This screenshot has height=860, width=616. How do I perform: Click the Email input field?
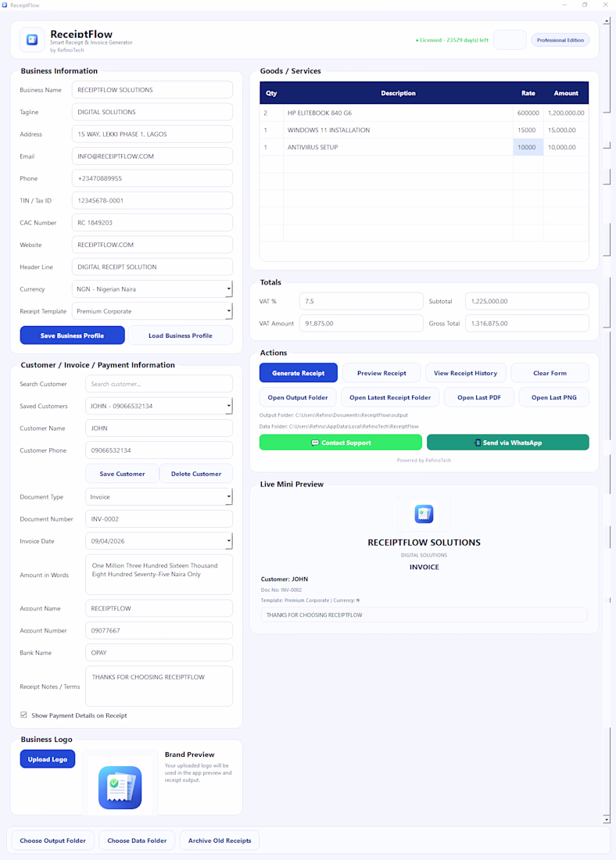[152, 156]
